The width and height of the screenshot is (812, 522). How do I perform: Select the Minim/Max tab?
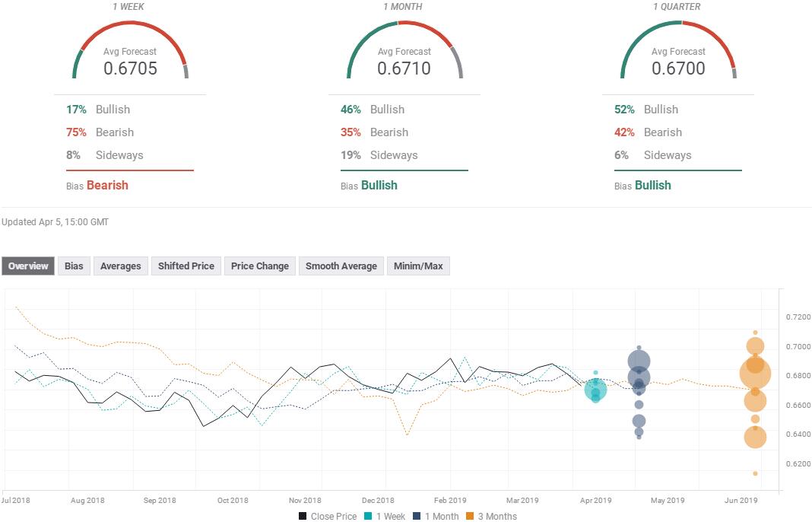pyautogui.click(x=418, y=266)
